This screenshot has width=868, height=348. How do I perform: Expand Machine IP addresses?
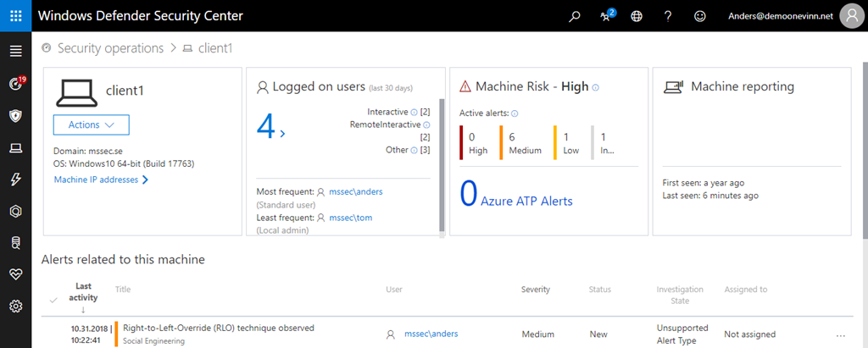click(x=101, y=180)
